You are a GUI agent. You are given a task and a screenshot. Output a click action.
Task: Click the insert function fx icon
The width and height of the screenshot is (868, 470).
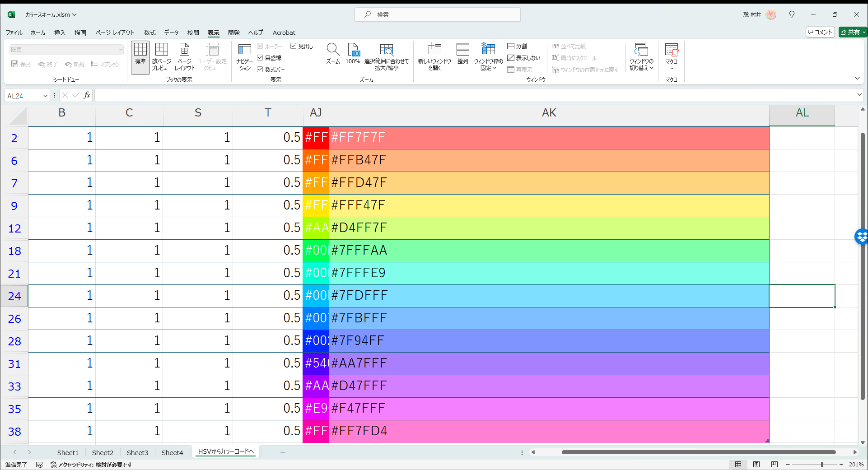coord(87,95)
